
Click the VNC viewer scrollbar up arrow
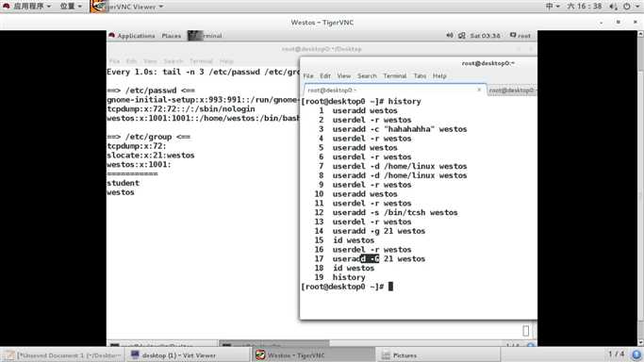tap(641, 34)
